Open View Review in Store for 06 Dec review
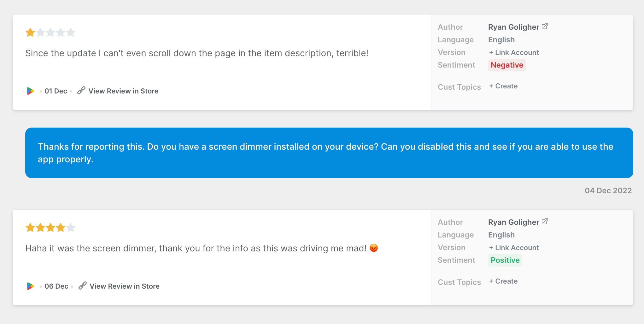Image resolution: width=644 pixels, height=324 pixels. pyautogui.click(x=125, y=286)
